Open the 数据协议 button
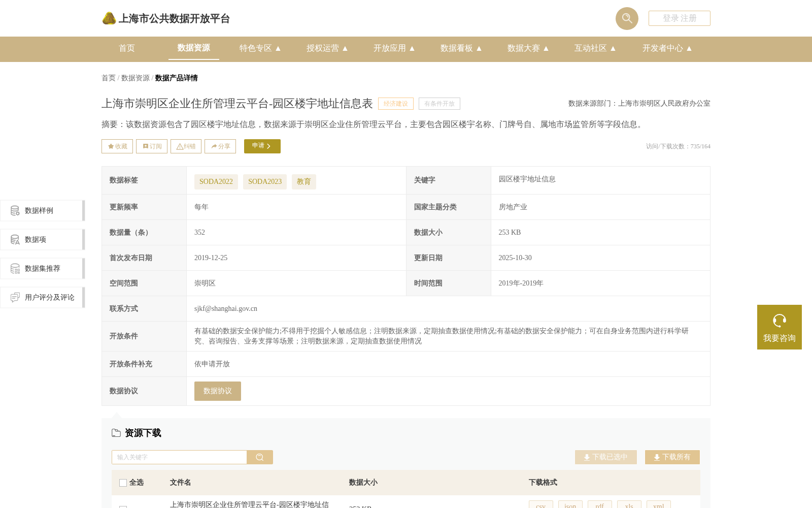Image resolution: width=812 pixels, height=508 pixels. click(218, 391)
